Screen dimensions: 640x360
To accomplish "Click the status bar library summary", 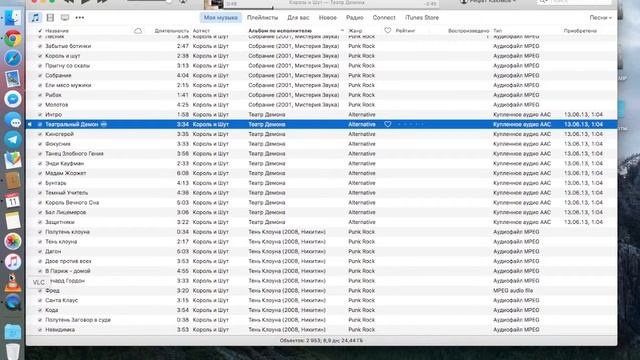I will pos(321,340).
